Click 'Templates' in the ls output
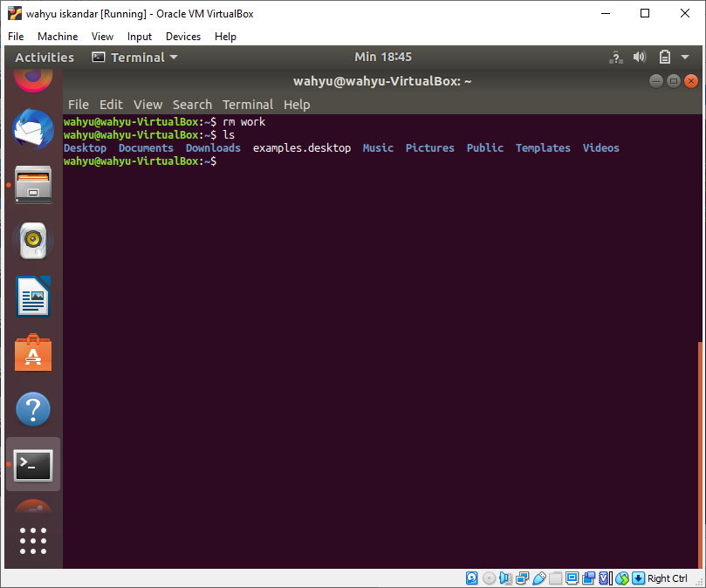706x588 pixels. click(543, 147)
